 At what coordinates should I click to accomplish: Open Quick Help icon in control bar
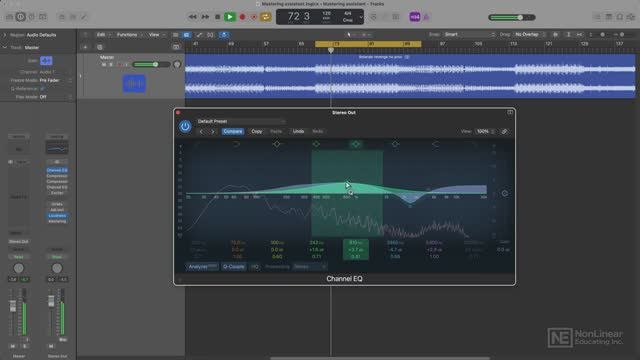(x=31, y=17)
